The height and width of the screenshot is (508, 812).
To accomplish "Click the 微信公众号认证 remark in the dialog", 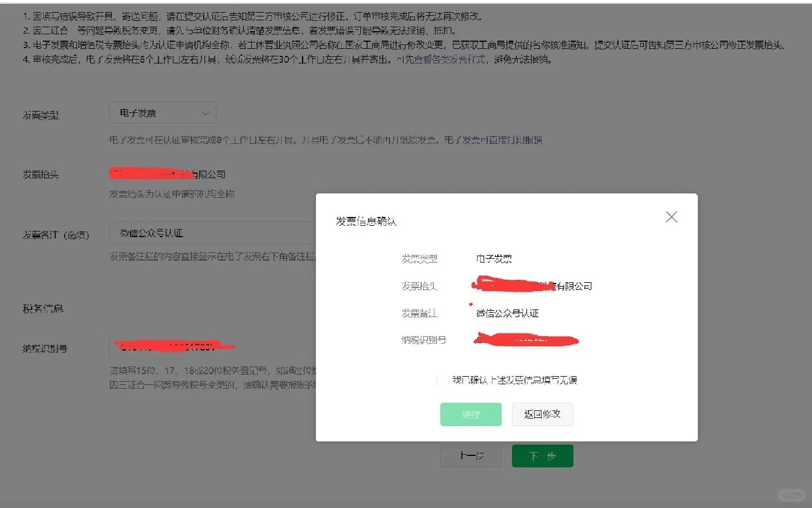I will (x=507, y=313).
